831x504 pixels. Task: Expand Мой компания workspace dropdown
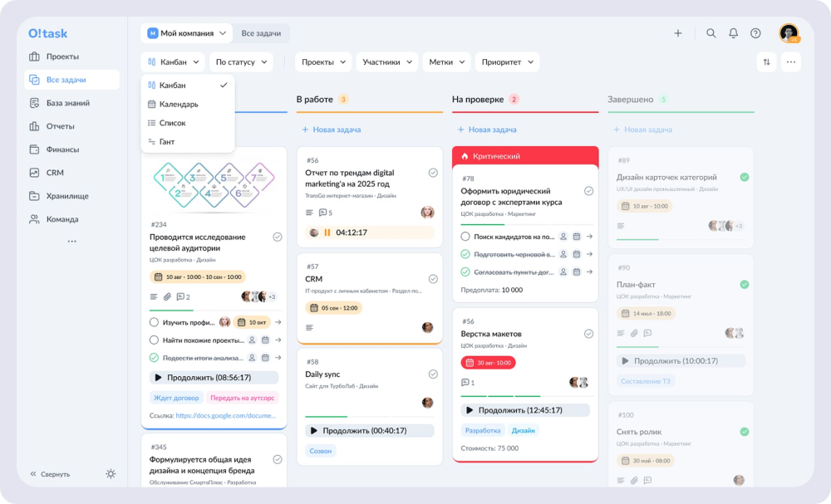(186, 33)
